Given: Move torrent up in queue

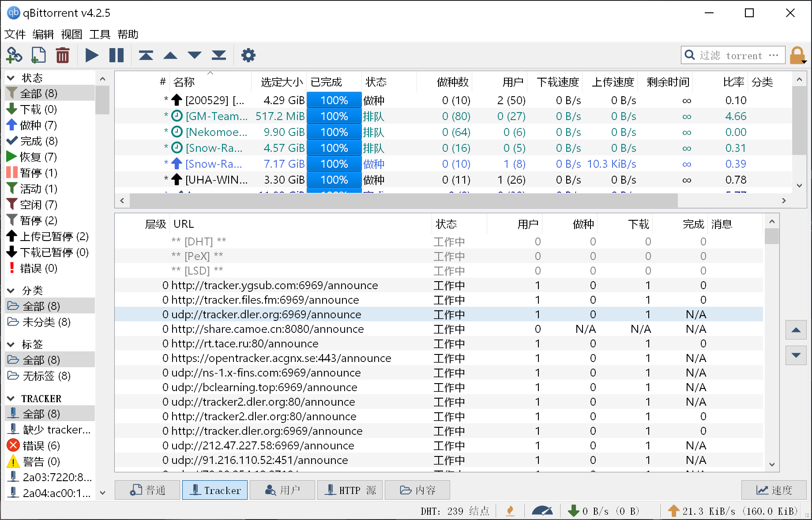Looking at the screenshot, I should coord(170,55).
